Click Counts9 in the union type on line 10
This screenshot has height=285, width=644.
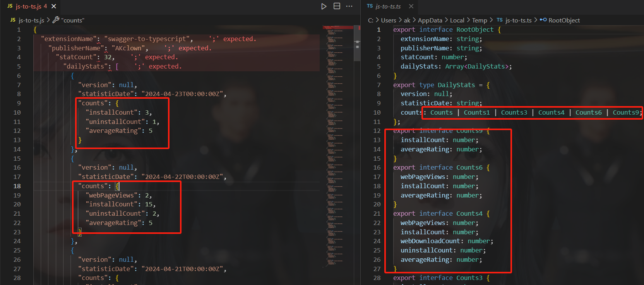tap(625, 112)
